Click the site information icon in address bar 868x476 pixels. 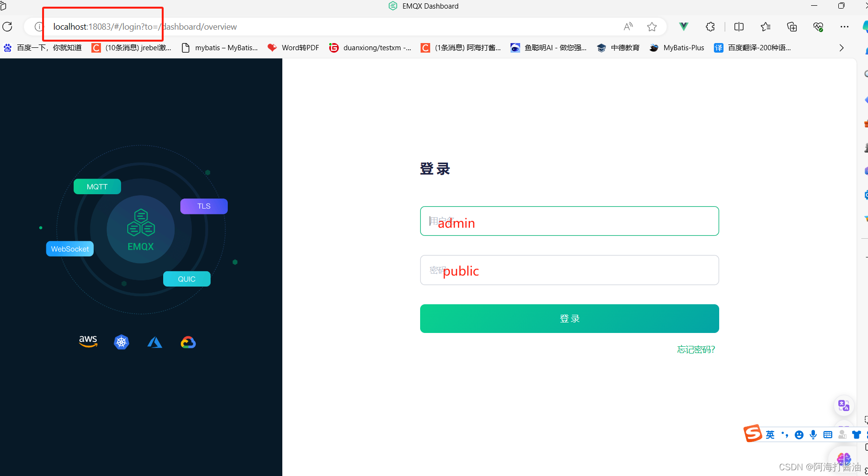click(x=38, y=27)
